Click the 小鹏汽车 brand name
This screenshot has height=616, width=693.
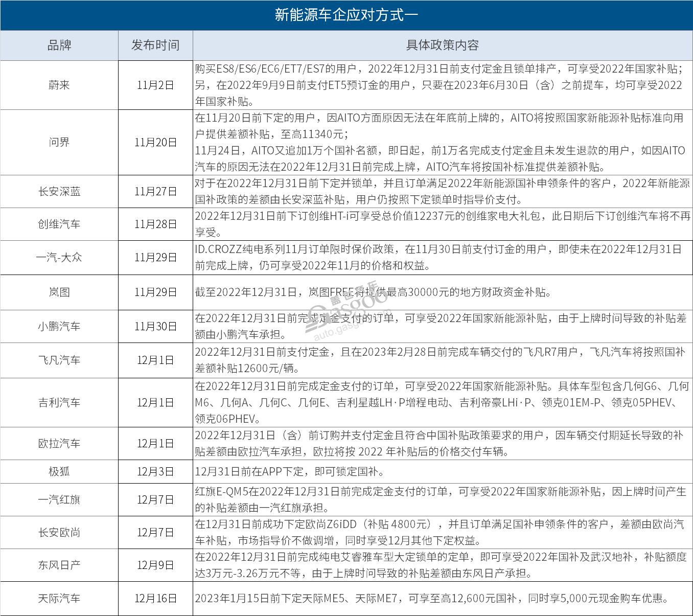59,326
